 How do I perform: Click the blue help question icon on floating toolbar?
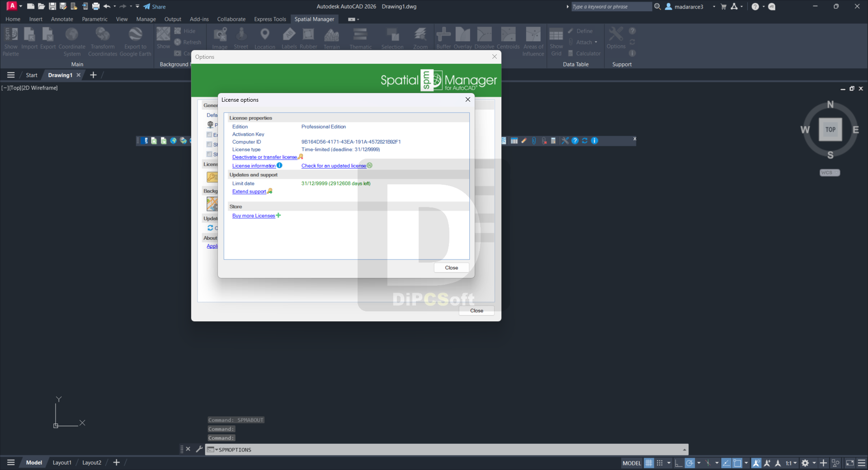click(575, 141)
